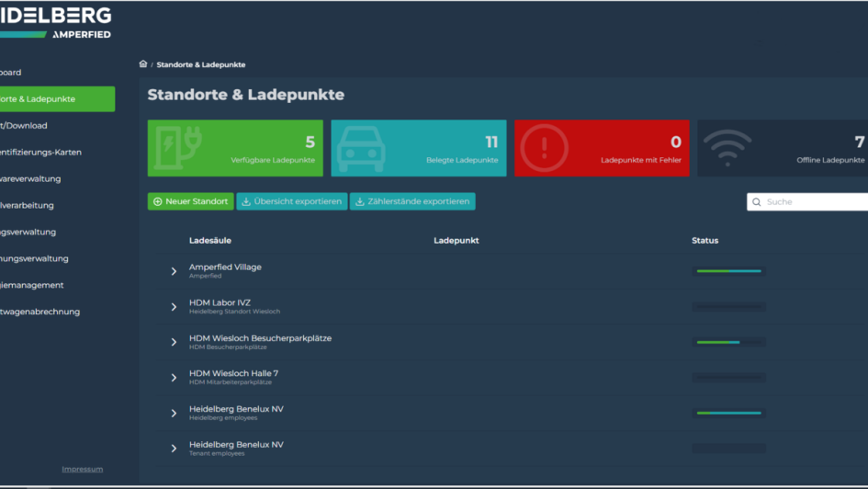Viewport: 868px width, 489px height.
Task: Click the HDM Labor IVZ location name
Action: click(x=220, y=302)
